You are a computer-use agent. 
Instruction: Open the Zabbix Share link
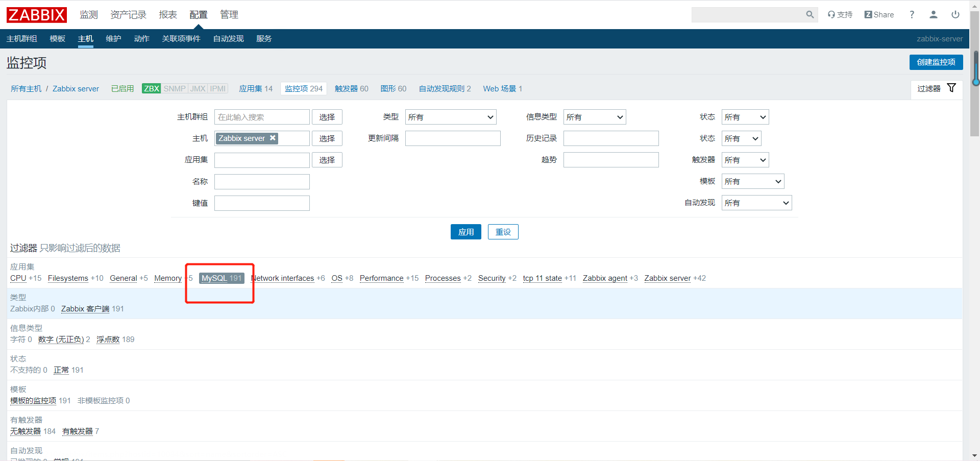[879, 15]
